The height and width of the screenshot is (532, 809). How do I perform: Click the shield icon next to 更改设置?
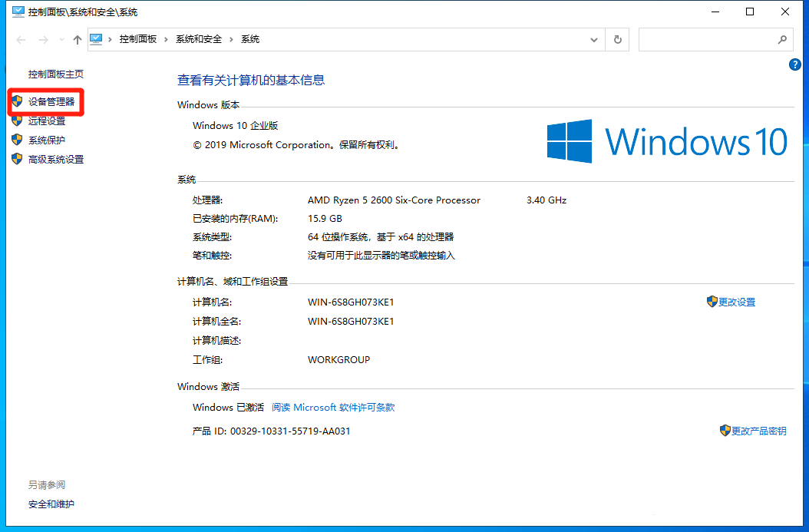[712, 302]
